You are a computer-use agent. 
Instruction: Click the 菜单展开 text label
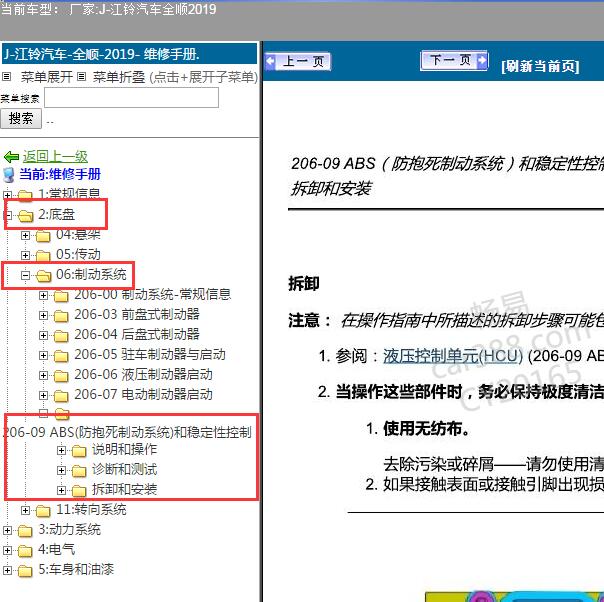point(47,77)
